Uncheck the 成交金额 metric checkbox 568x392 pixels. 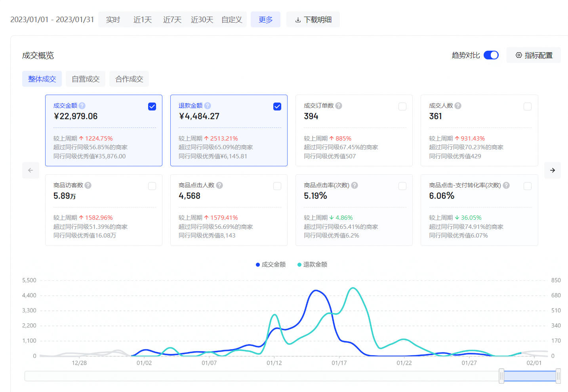[152, 107]
